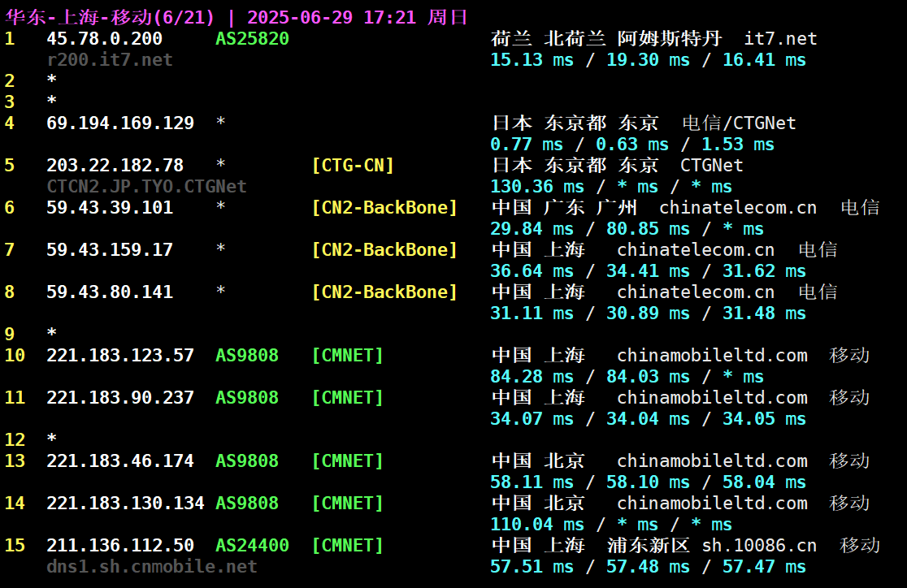Click chinamobileltd.com in hop 11
This screenshot has height=588, width=907.
[x=712, y=397]
